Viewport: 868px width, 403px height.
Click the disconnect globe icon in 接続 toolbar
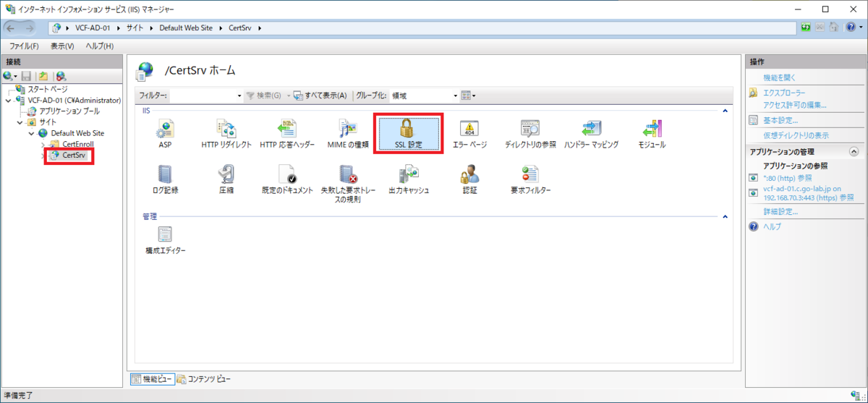point(61,76)
